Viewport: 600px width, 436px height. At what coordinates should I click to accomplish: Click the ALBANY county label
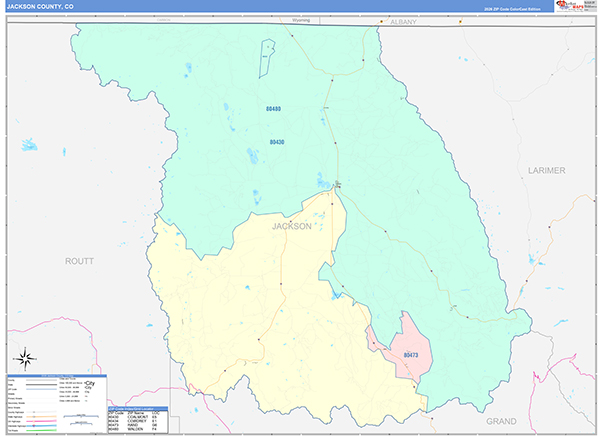(403, 22)
